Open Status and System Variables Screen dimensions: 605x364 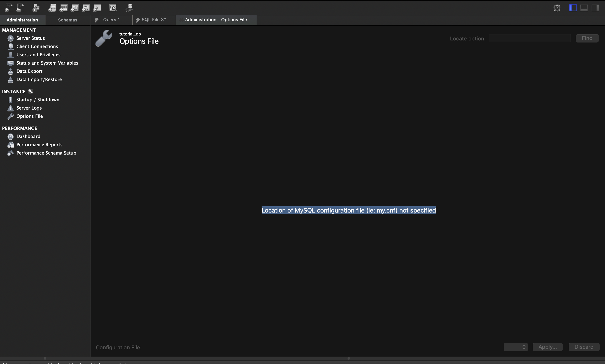point(47,63)
